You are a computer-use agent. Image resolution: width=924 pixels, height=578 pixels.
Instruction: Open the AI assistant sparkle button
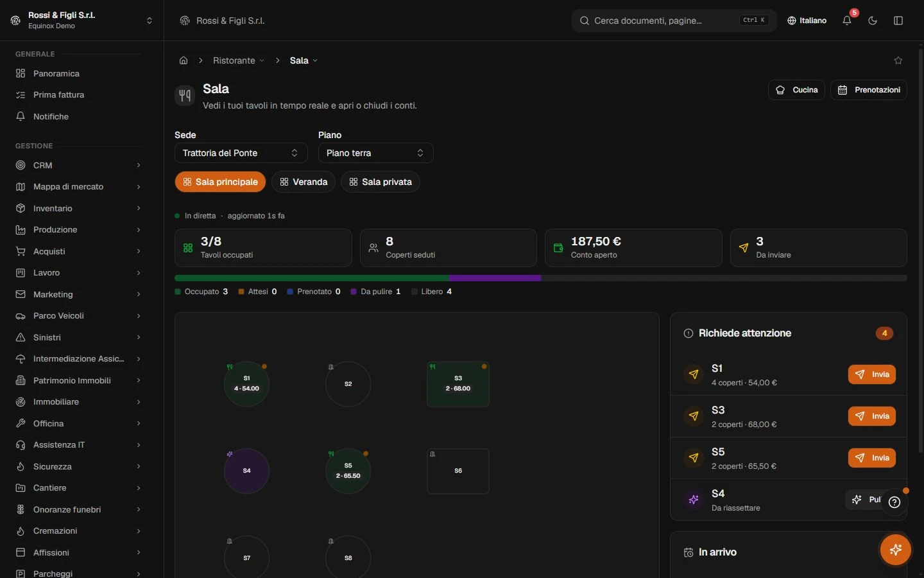[x=896, y=550]
